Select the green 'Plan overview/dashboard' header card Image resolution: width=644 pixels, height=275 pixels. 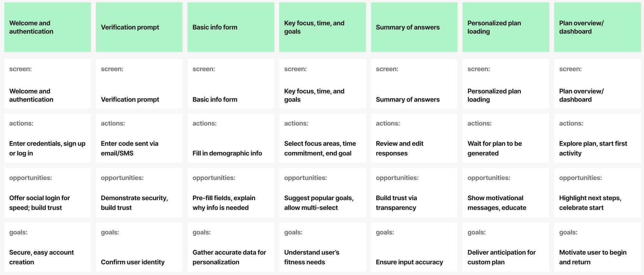point(597,27)
